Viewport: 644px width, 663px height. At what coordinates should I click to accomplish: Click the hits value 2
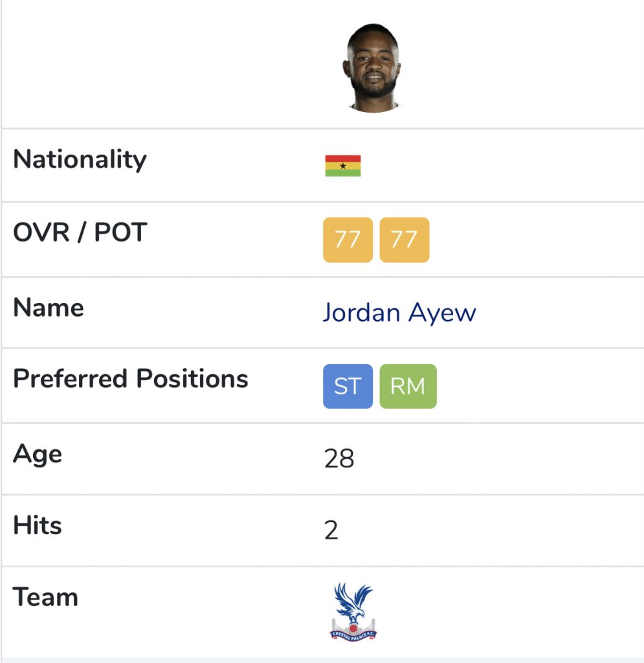pos(331,530)
